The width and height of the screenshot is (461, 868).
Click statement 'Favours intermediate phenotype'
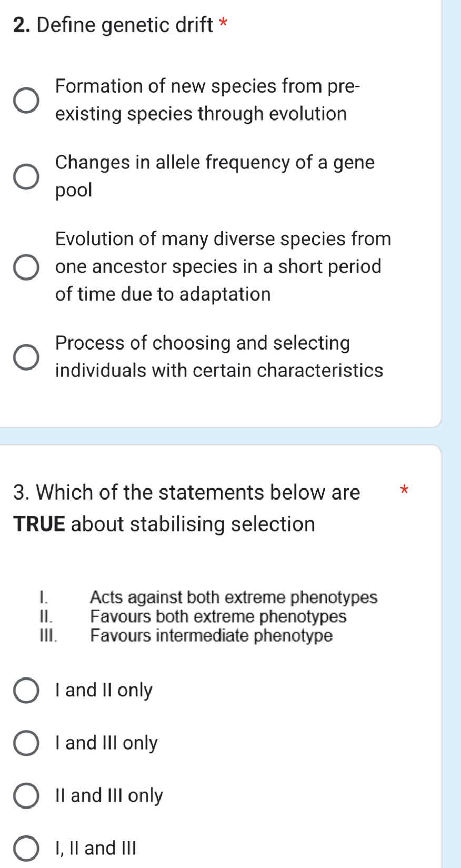(x=210, y=636)
